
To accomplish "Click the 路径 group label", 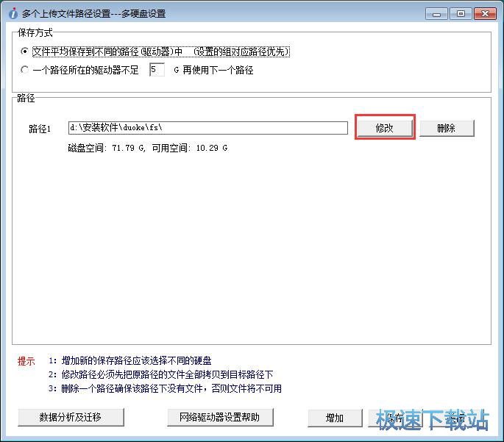I will tap(26, 98).
